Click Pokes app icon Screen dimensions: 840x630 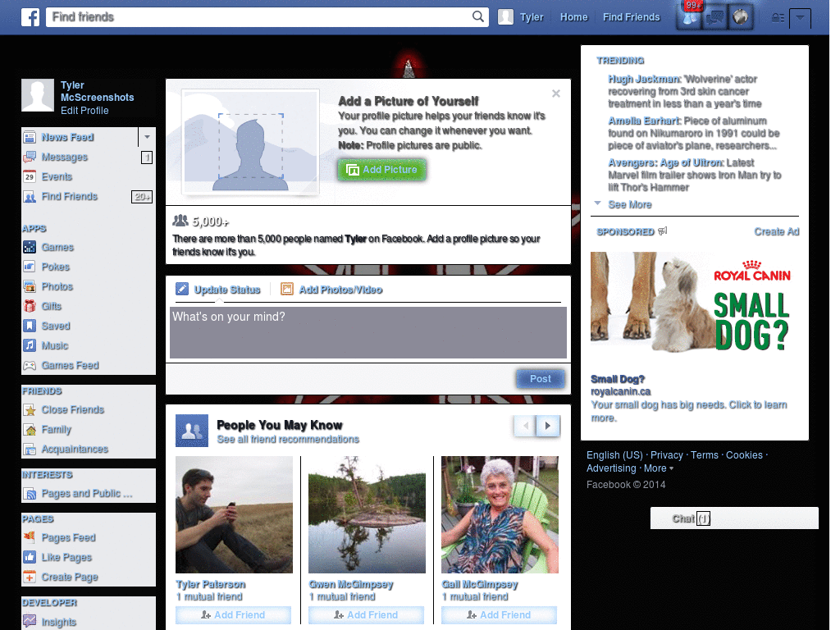(30, 267)
